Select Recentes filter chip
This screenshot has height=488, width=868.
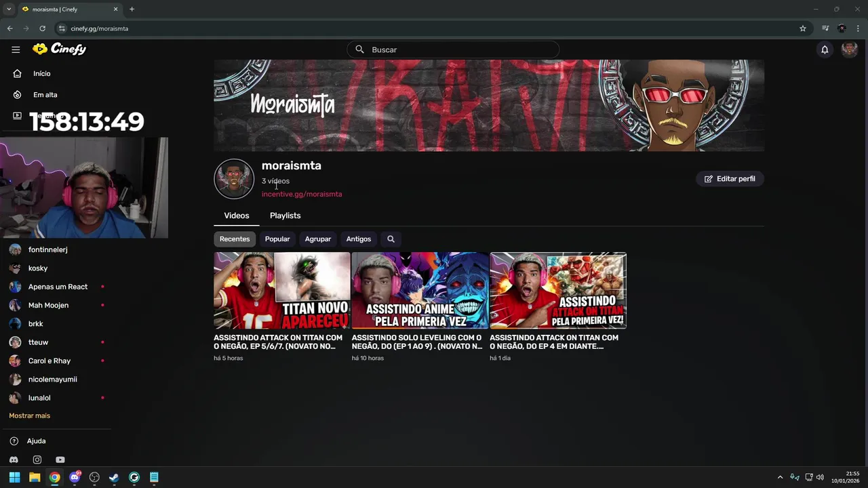[x=235, y=239]
